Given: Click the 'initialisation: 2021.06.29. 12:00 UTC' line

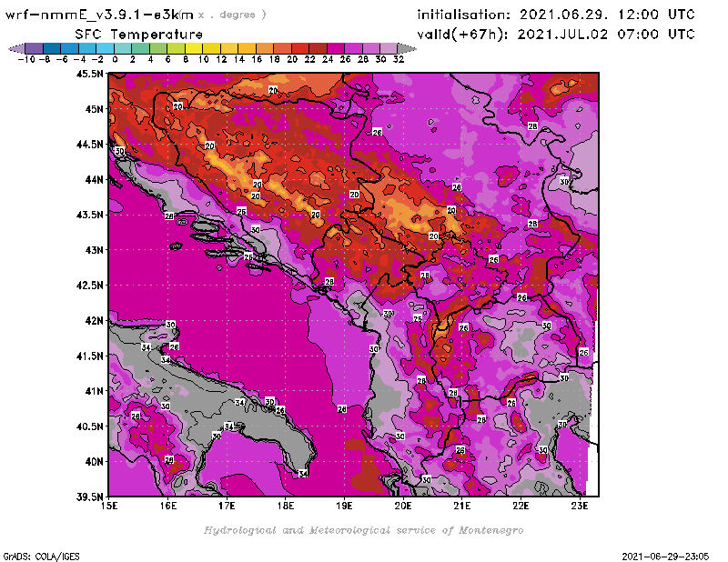Looking at the screenshot, I should coord(556,15).
